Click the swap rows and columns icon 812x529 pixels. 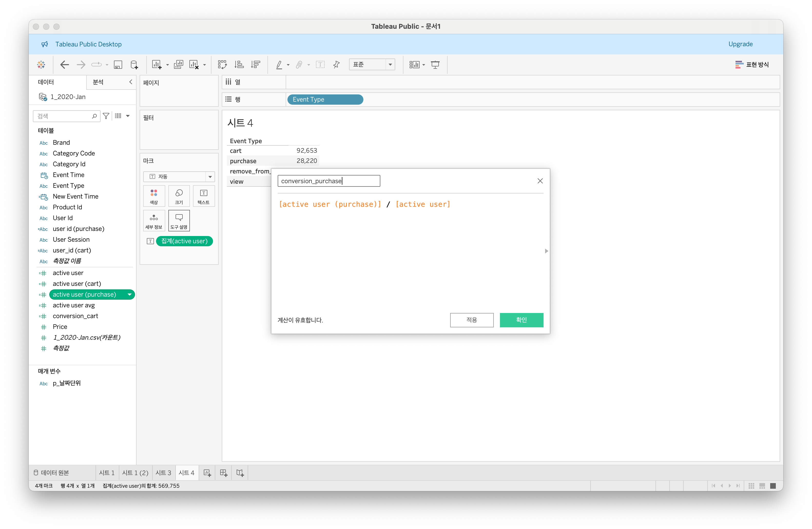[222, 64]
